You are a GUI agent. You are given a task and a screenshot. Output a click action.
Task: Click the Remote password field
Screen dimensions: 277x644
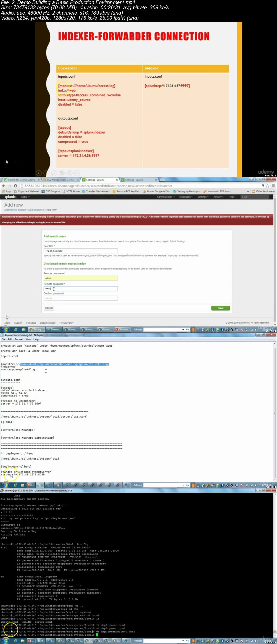(81, 289)
